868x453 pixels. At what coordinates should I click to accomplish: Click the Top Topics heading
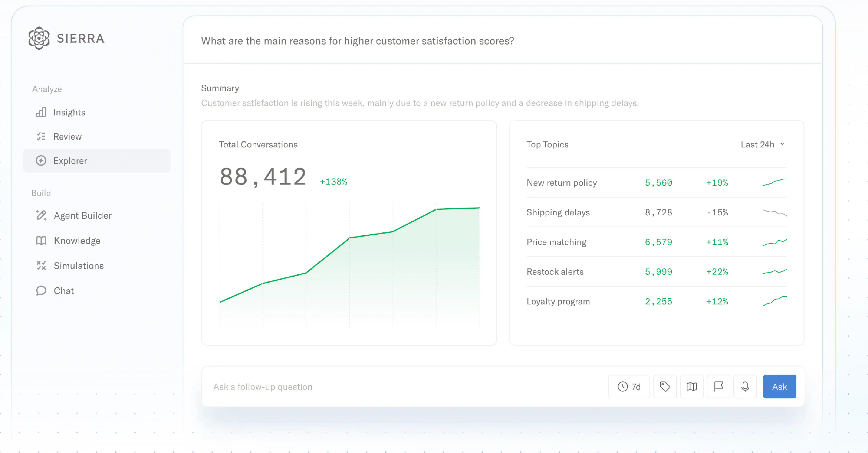click(547, 144)
